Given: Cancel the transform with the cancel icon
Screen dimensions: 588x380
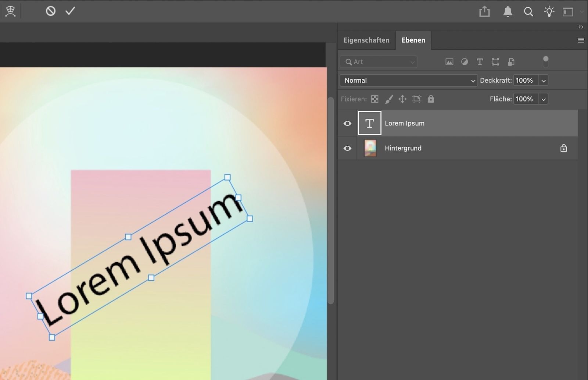Looking at the screenshot, I should (51, 11).
